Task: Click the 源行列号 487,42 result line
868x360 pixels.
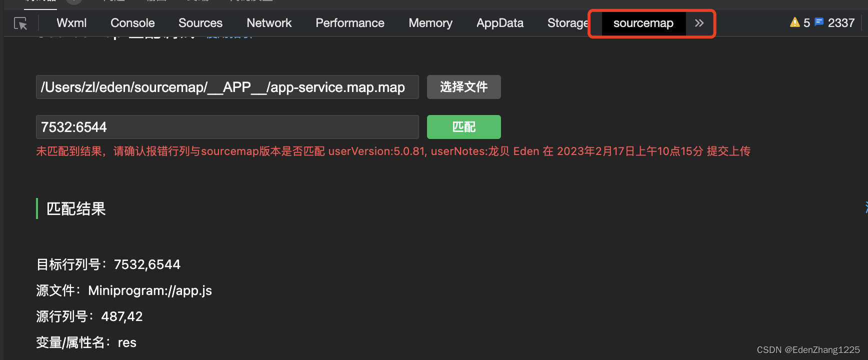Action: tap(89, 316)
